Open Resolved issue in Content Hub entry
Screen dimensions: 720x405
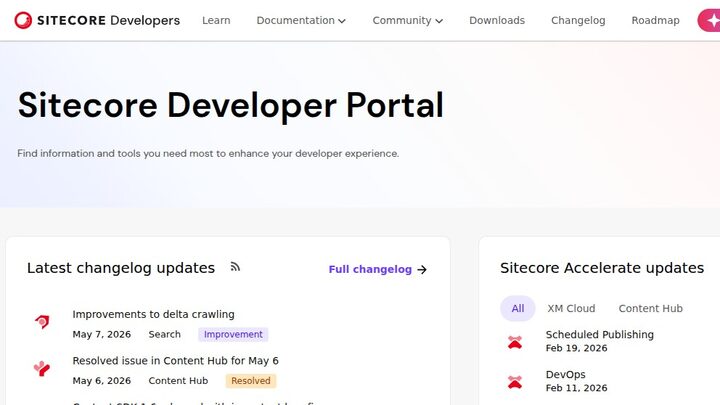point(175,360)
